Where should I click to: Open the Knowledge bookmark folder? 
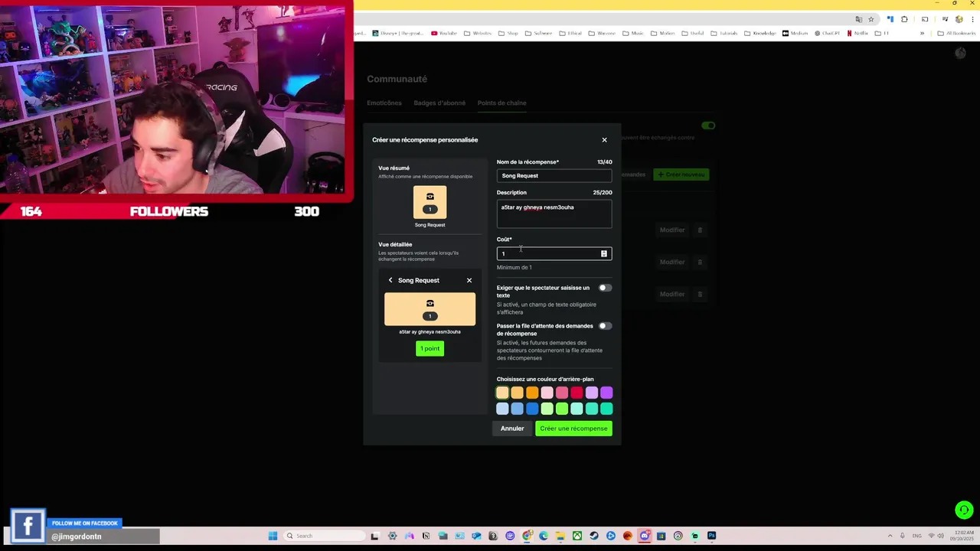coord(760,33)
